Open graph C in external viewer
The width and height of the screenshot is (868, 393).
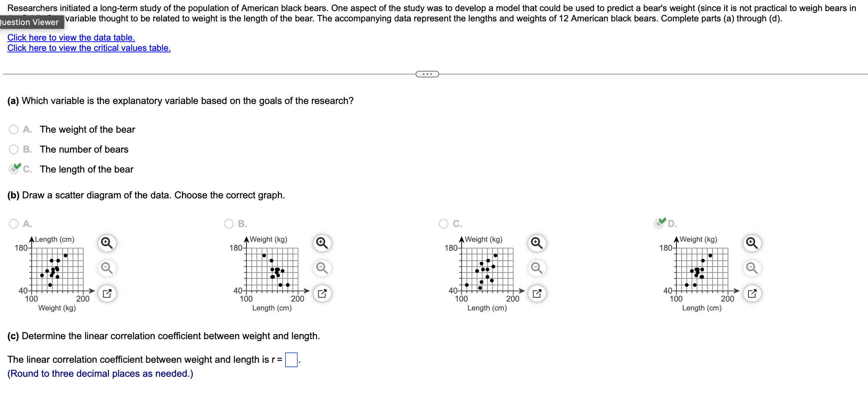[536, 293]
